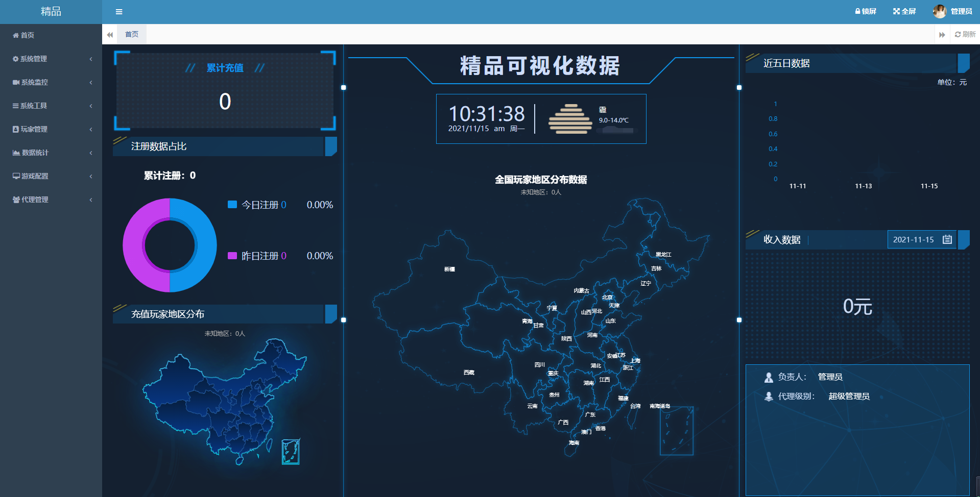Click the hamburger sidebar collapse icon
Viewport: 980px width, 497px height.
click(x=119, y=12)
